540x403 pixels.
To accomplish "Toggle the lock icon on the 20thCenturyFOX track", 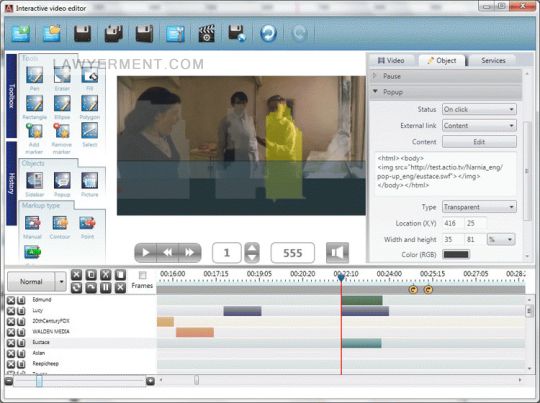I will point(21,321).
